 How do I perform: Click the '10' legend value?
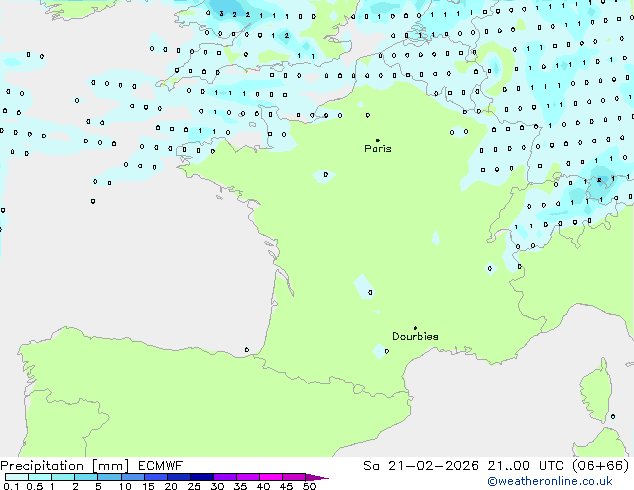(x=125, y=486)
